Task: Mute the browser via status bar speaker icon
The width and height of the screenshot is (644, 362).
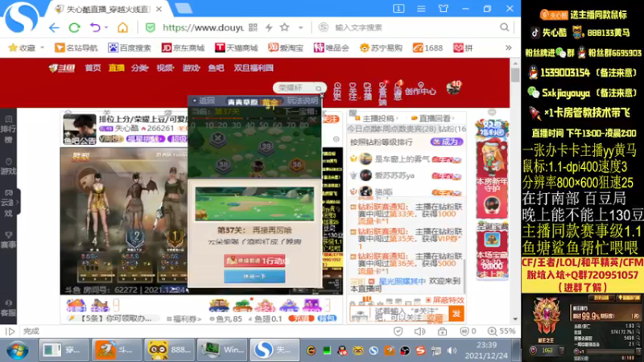Action: pos(419,331)
